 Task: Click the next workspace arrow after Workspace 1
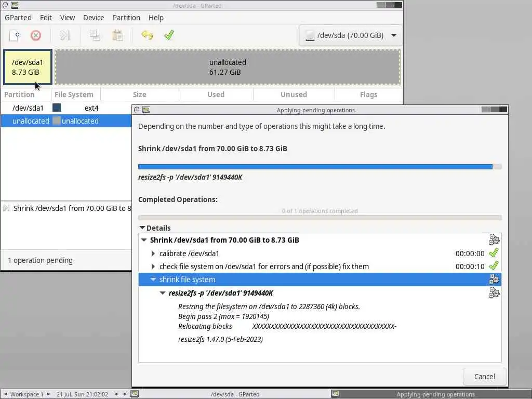coord(48,394)
